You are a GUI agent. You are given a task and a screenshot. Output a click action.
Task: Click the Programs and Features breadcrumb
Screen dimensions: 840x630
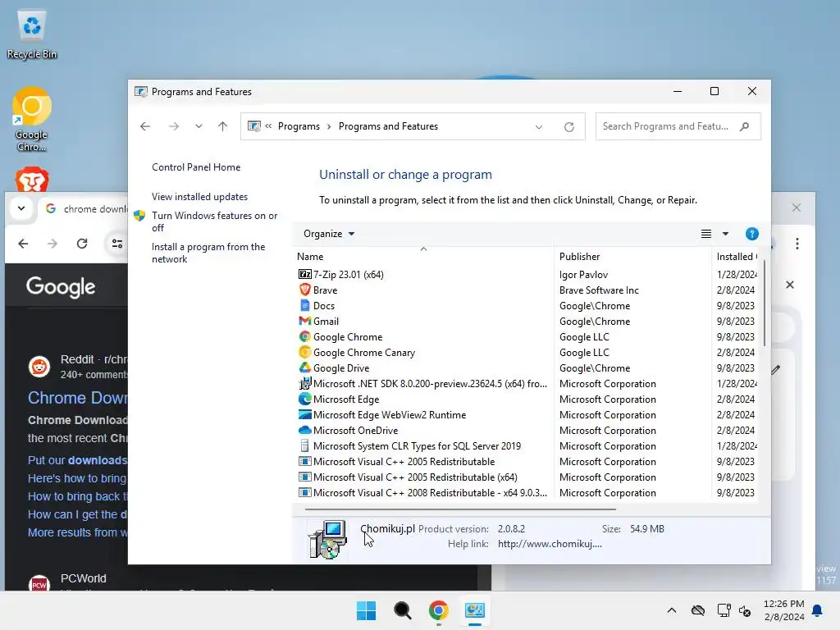pos(388,126)
